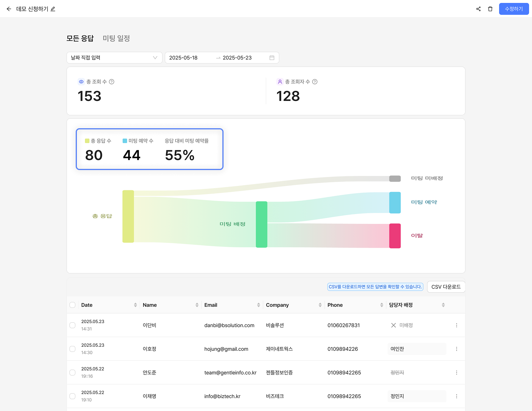Screen dimensions: 532x411
Task: Check the row for danbi@bsolution.com
Action: (x=72, y=325)
